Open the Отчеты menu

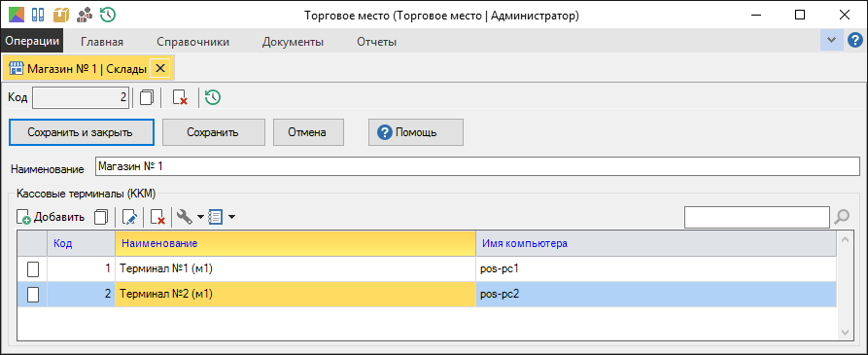(x=376, y=42)
